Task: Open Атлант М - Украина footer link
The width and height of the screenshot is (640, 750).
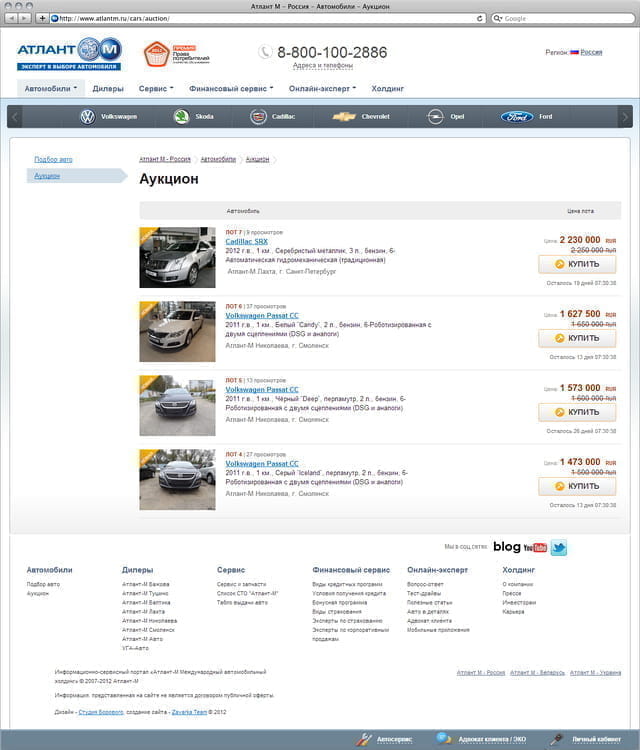Action: pyautogui.click(x=596, y=673)
